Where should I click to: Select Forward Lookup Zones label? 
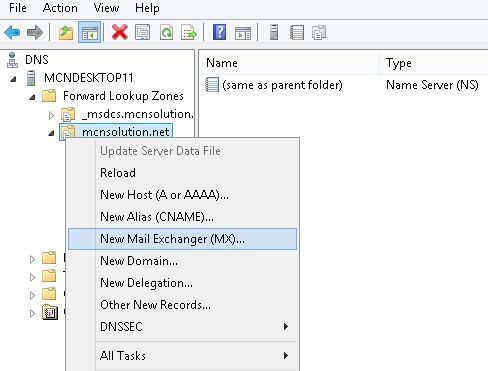pos(123,96)
